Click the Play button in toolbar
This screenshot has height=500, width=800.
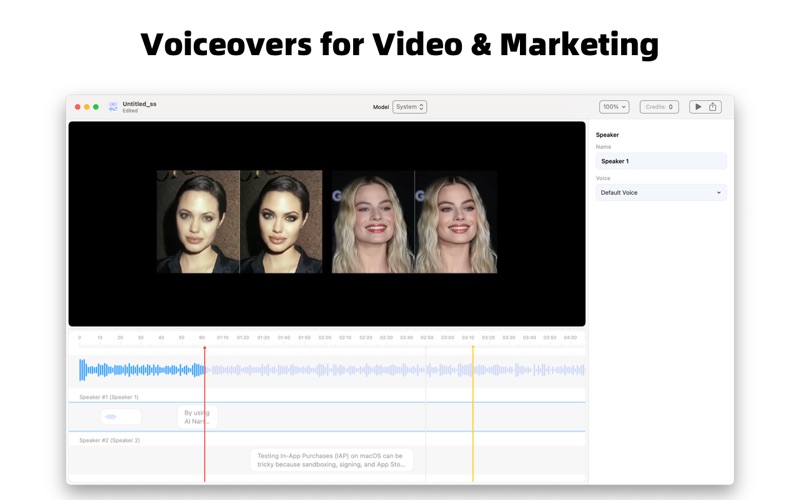pos(698,107)
